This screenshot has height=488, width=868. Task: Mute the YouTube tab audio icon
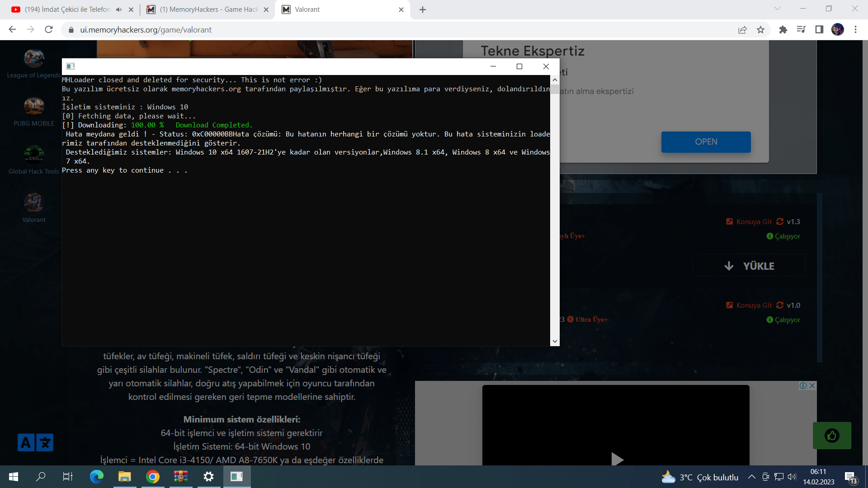pyautogui.click(x=118, y=9)
